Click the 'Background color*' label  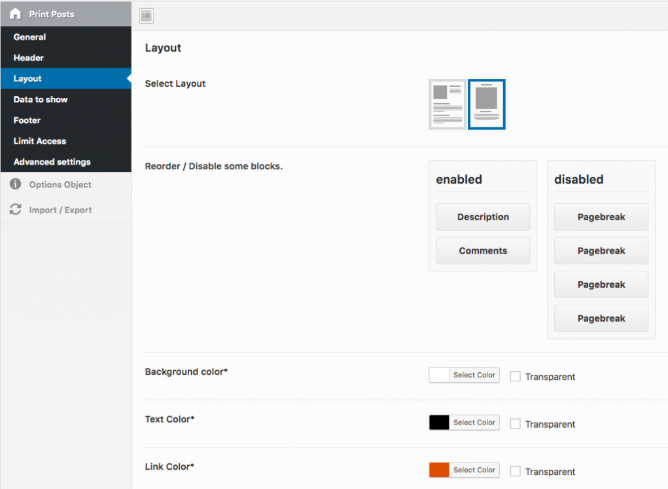(186, 372)
